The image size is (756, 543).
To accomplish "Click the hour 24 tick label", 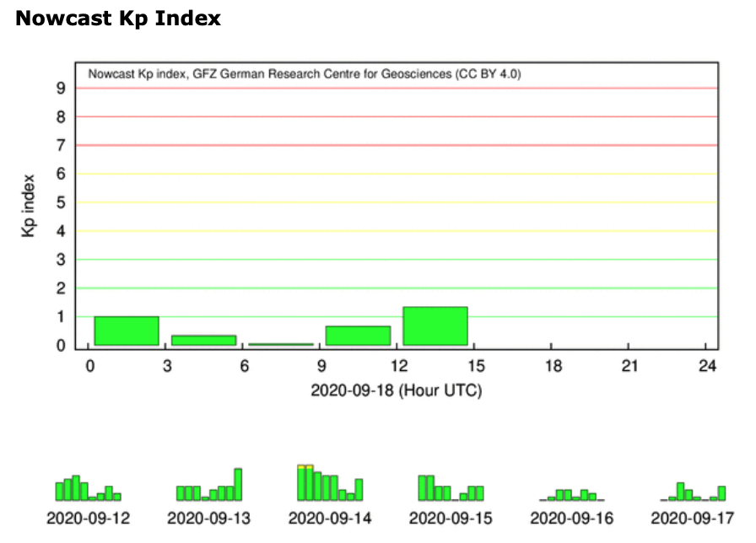I will coord(708,364).
